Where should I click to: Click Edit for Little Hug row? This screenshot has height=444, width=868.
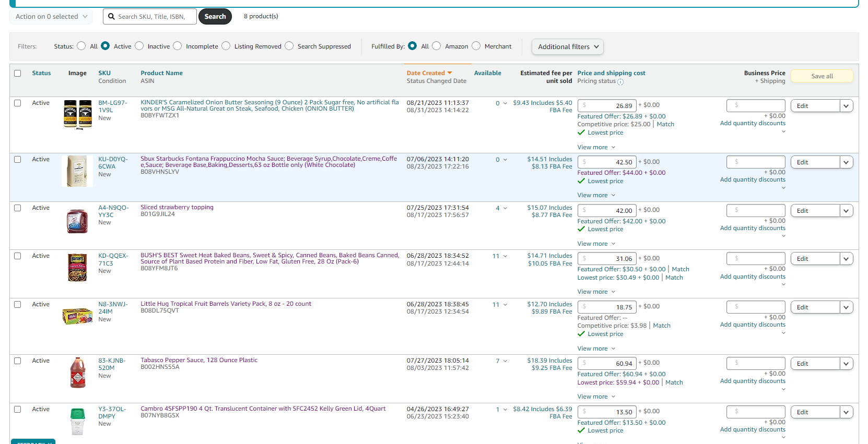pyautogui.click(x=815, y=307)
